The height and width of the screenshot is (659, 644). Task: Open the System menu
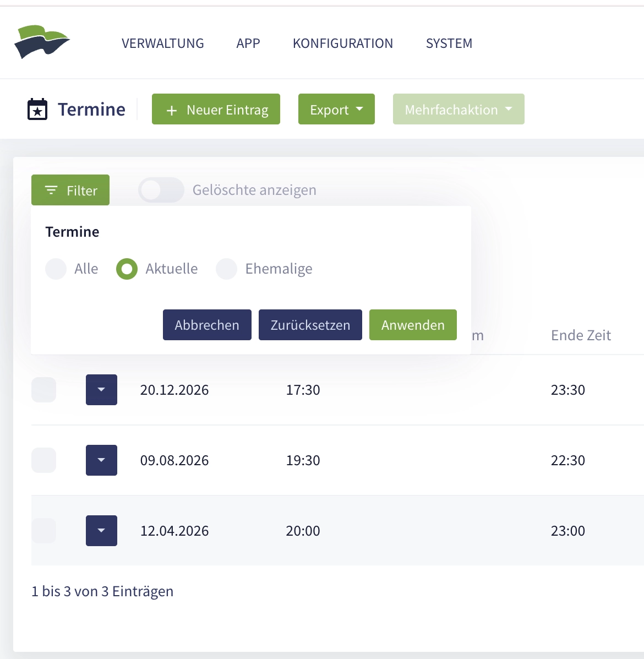tap(449, 43)
